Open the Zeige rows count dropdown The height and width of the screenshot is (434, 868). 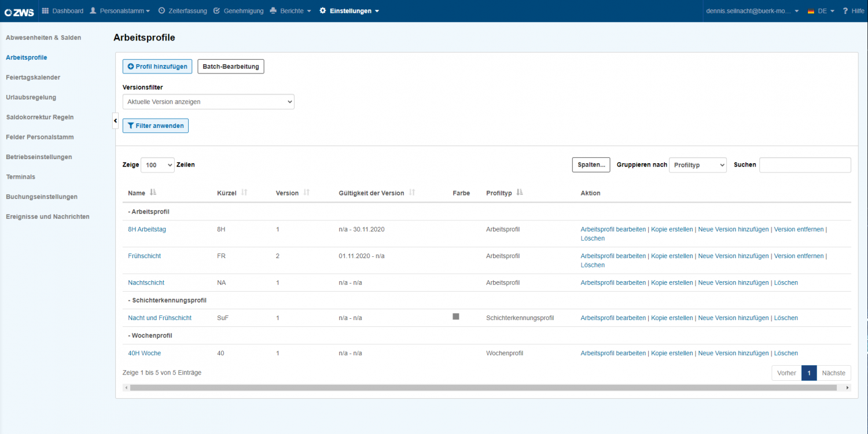(x=157, y=165)
